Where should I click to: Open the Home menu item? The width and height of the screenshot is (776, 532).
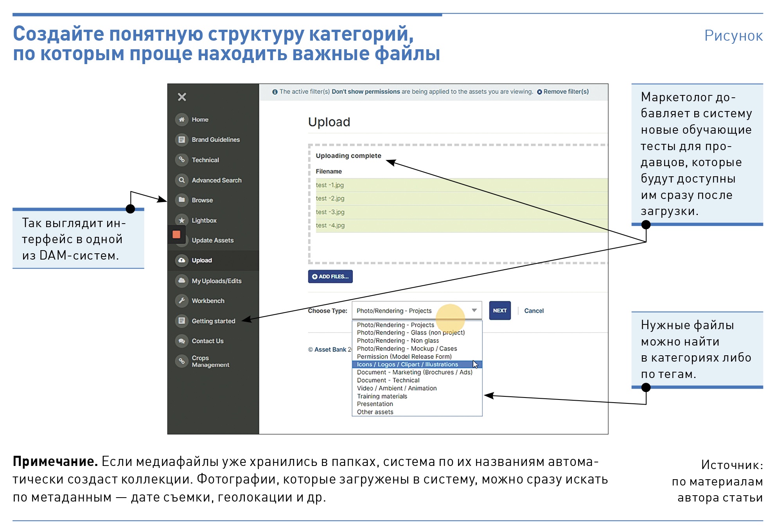(200, 120)
